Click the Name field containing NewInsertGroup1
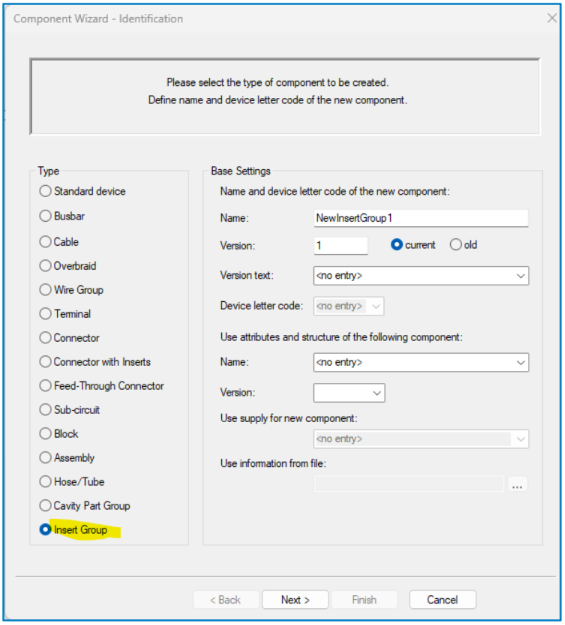This screenshot has width=565, height=625. tap(421, 218)
